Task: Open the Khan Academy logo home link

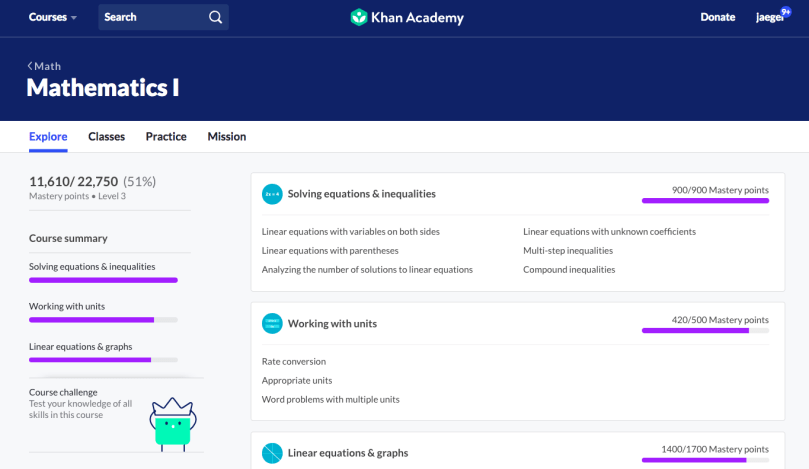Action: pyautogui.click(x=407, y=17)
